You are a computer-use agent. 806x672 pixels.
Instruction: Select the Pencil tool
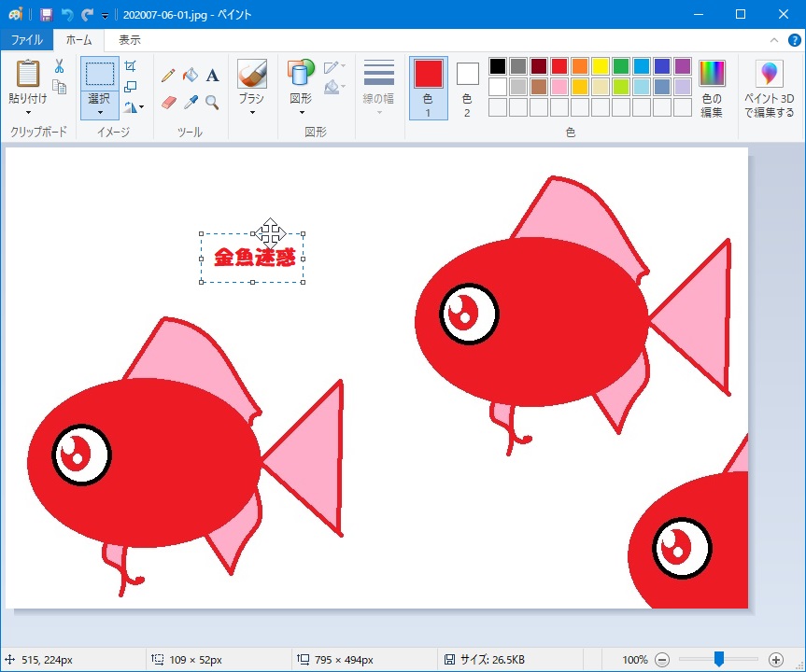[167, 75]
